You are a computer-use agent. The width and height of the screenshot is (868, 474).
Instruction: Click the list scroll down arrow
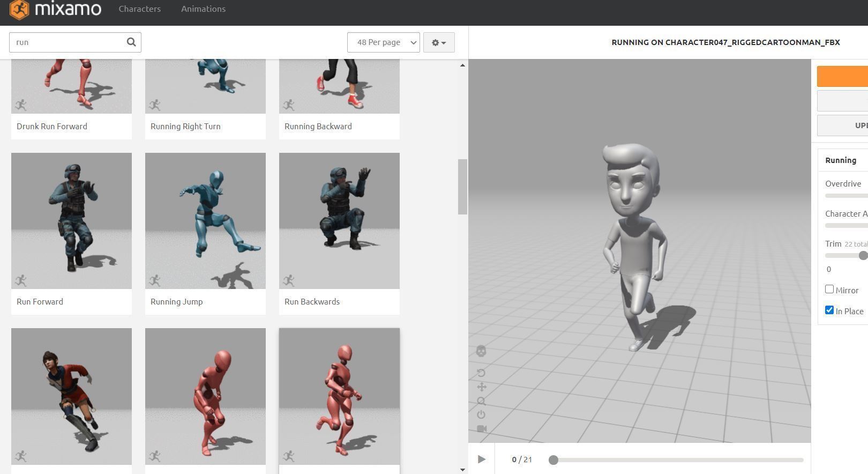(x=462, y=470)
